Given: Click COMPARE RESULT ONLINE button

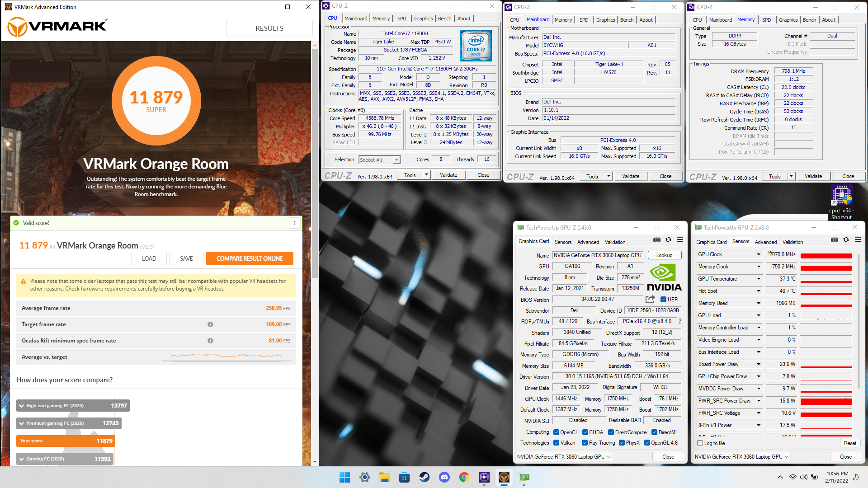Looking at the screenshot, I should click(250, 258).
